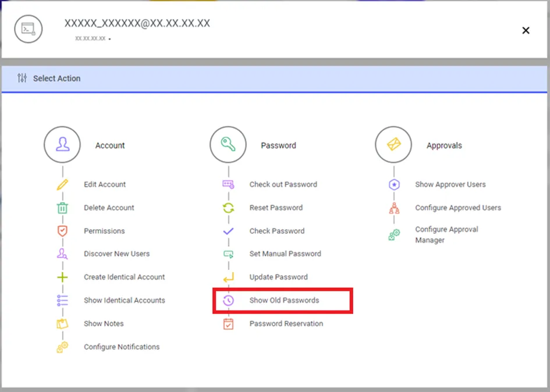Screen dimensions: 550x392
Task: Click the sticky note icon for Show Notes
Action: pos(62,323)
